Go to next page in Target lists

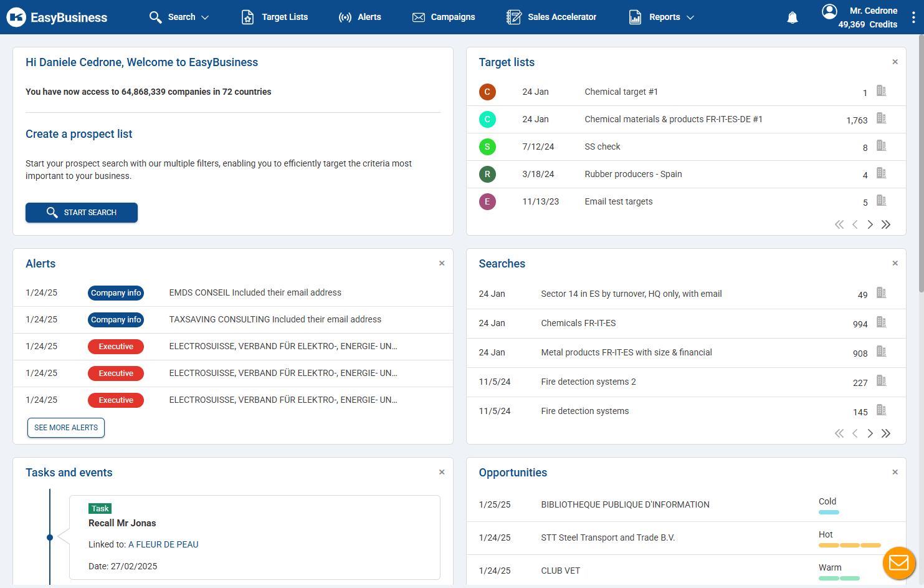click(x=870, y=224)
